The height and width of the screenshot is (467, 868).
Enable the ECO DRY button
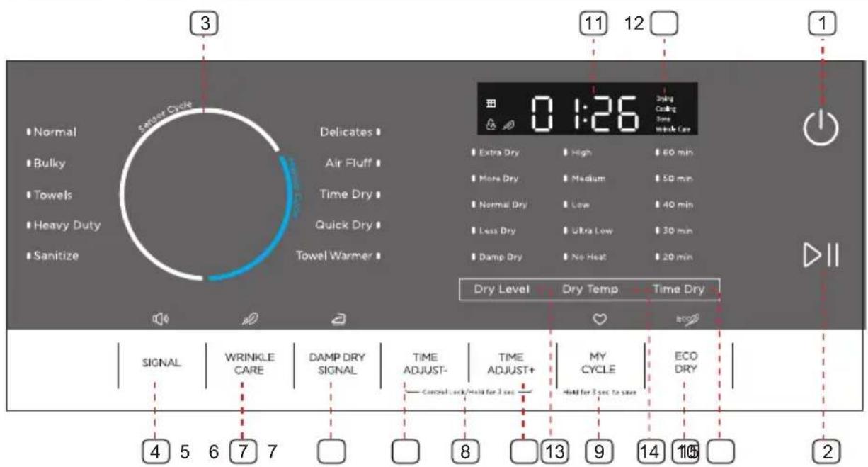[x=688, y=364]
